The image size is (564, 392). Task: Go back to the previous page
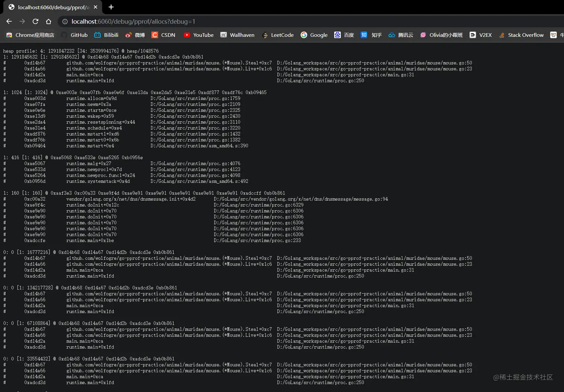tap(9, 22)
